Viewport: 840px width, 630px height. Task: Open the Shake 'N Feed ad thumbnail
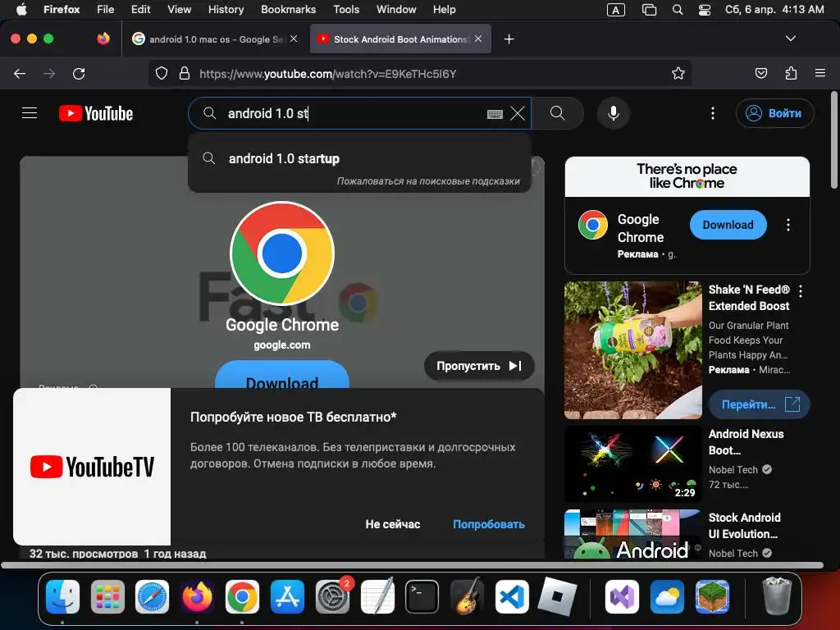pos(632,349)
